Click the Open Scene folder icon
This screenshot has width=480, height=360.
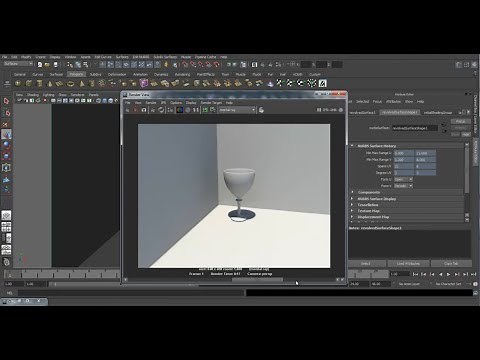click(48, 64)
